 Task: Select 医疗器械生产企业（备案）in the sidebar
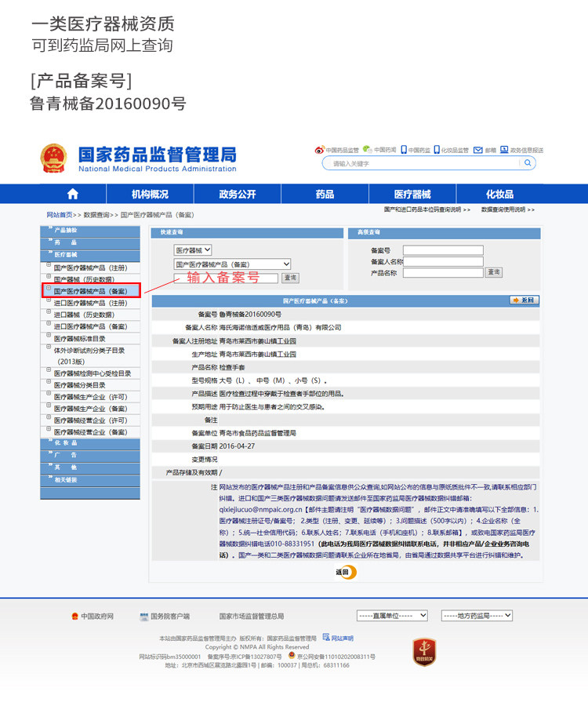[x=90, y=409]
